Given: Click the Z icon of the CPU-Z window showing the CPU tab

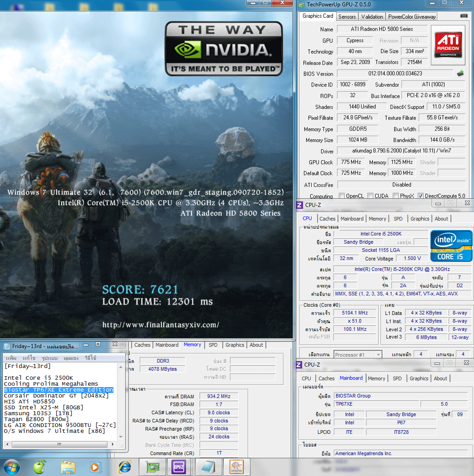Looking at the screenshot, I should 299,205.
